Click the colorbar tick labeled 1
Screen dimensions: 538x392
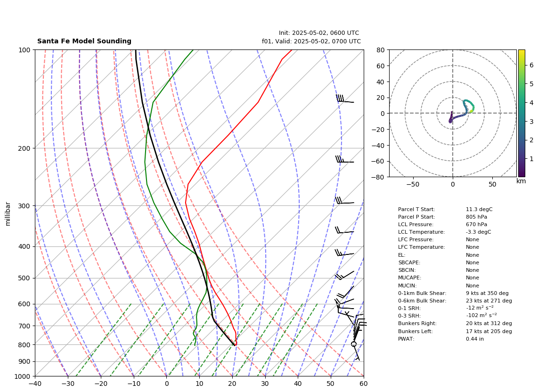(531, 159)
